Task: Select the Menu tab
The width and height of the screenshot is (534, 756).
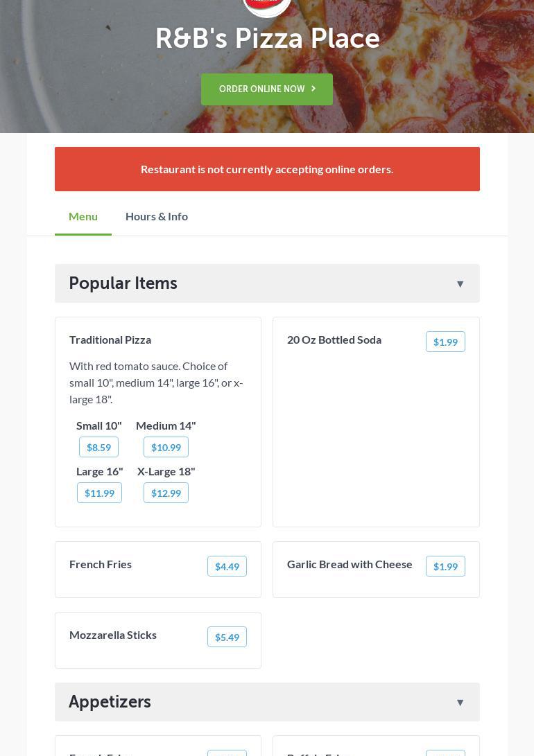Action: [x=83, y=216]
